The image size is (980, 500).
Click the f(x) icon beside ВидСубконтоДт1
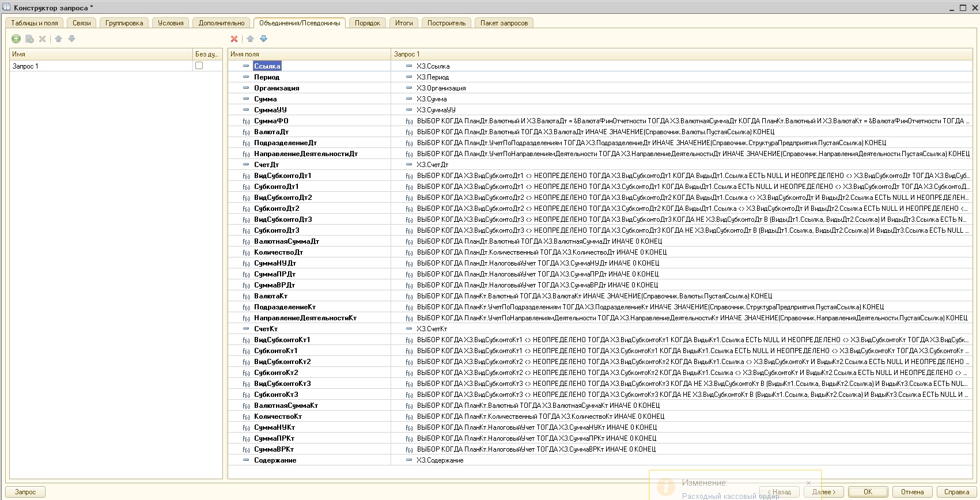246,176
